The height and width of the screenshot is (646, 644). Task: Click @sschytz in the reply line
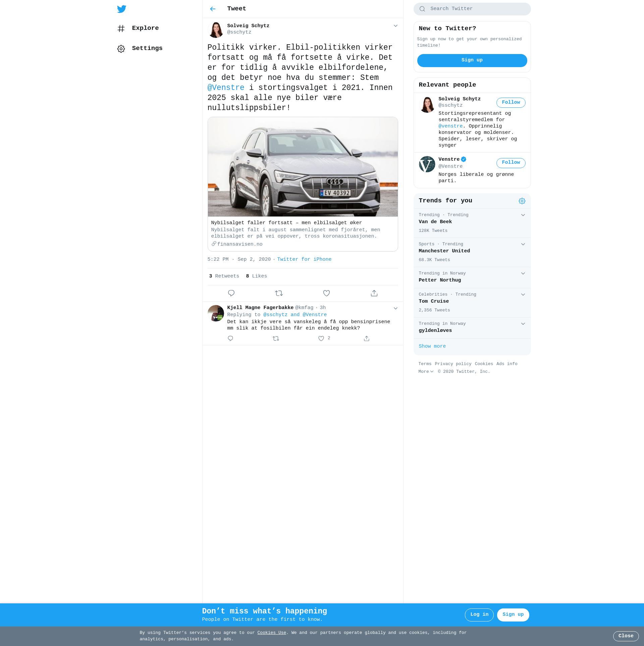point(275,315)
